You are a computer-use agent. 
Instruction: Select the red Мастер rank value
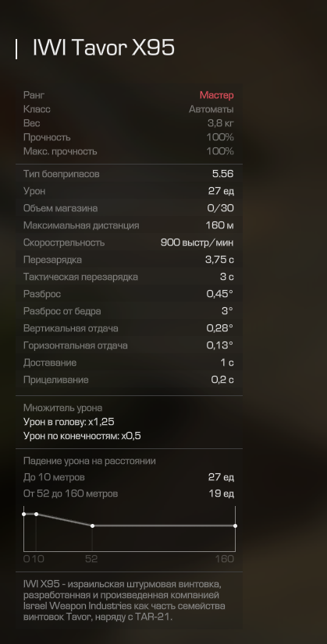[217, 95]
